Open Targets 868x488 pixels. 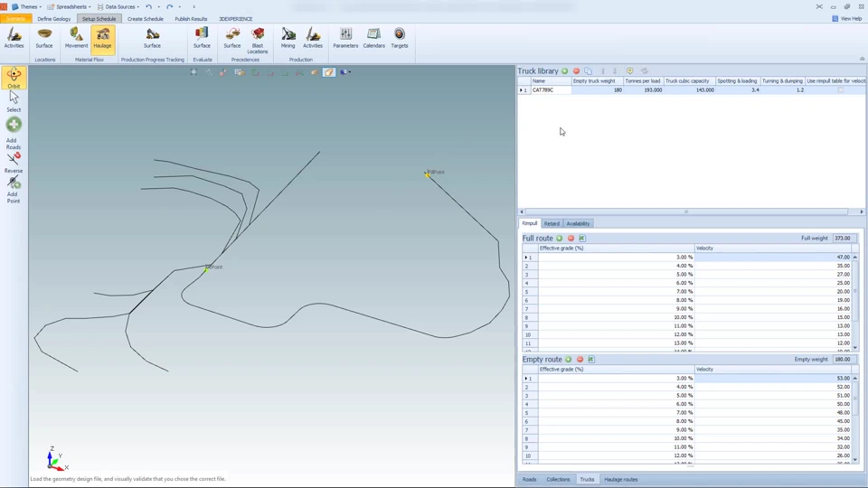pos(399,39)
